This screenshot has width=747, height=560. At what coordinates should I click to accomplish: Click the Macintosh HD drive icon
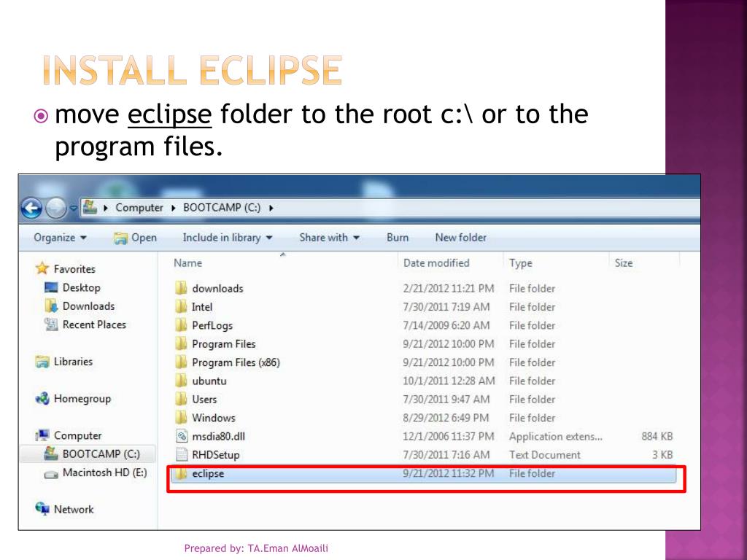(51, 474)
